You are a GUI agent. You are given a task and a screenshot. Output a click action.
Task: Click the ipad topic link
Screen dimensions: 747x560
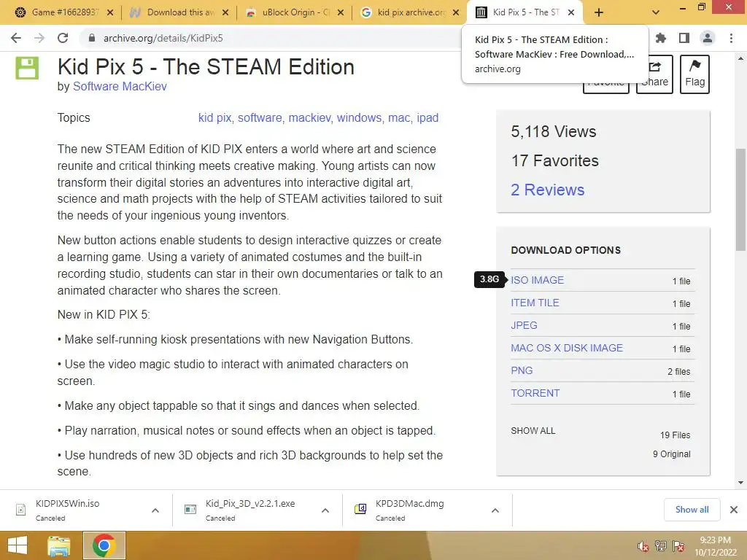point(427,117)
